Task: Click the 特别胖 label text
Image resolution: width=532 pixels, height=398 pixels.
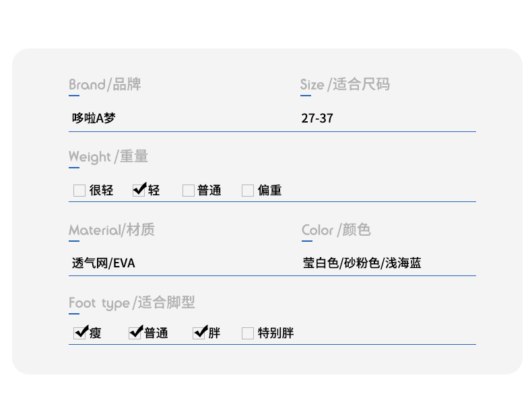Action: [x=276, y=333]
